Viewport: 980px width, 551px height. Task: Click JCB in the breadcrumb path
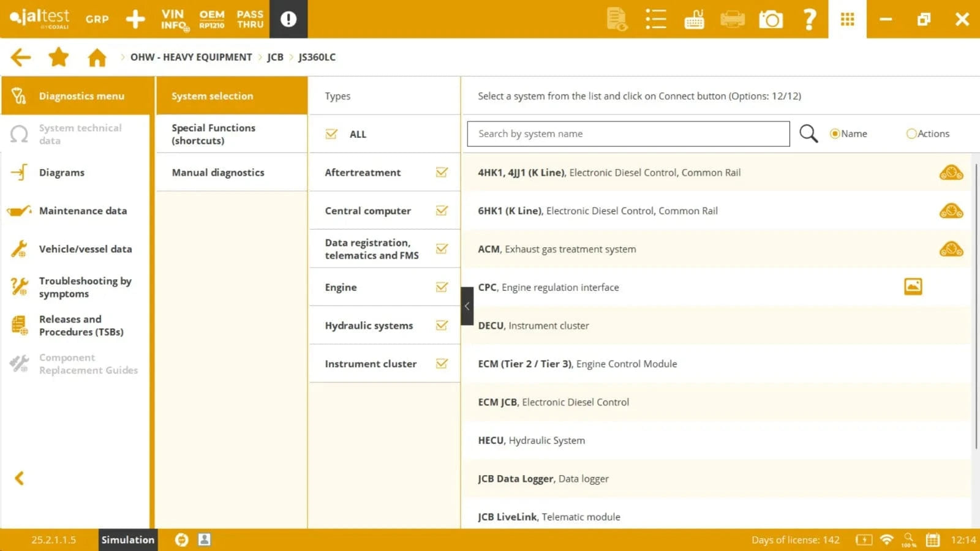(x=275, y=58)
